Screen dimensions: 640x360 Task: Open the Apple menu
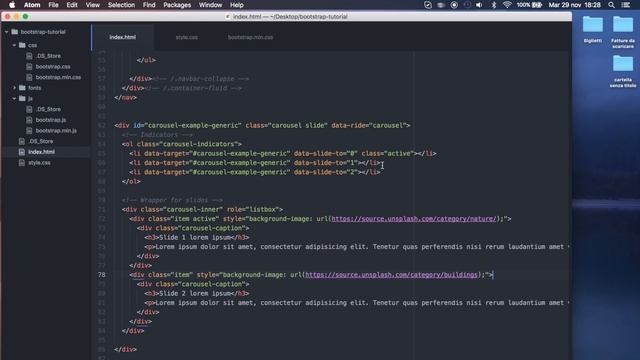[x=12, y=5]
